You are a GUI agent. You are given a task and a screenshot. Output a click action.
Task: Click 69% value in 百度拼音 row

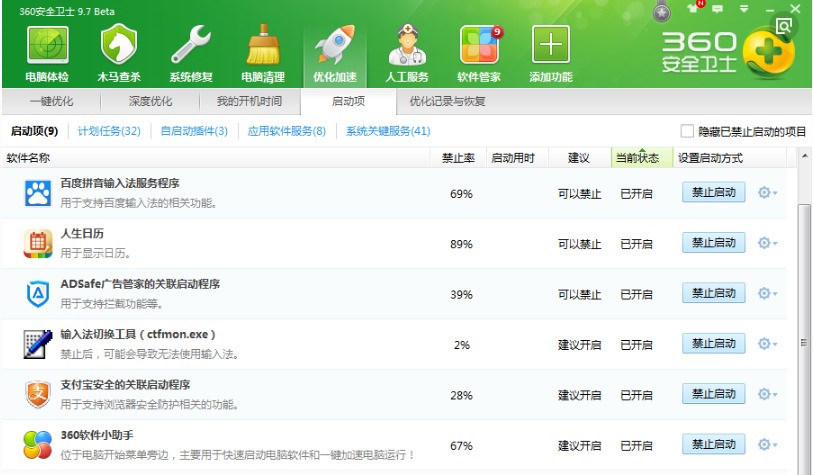tap(461, 194)
